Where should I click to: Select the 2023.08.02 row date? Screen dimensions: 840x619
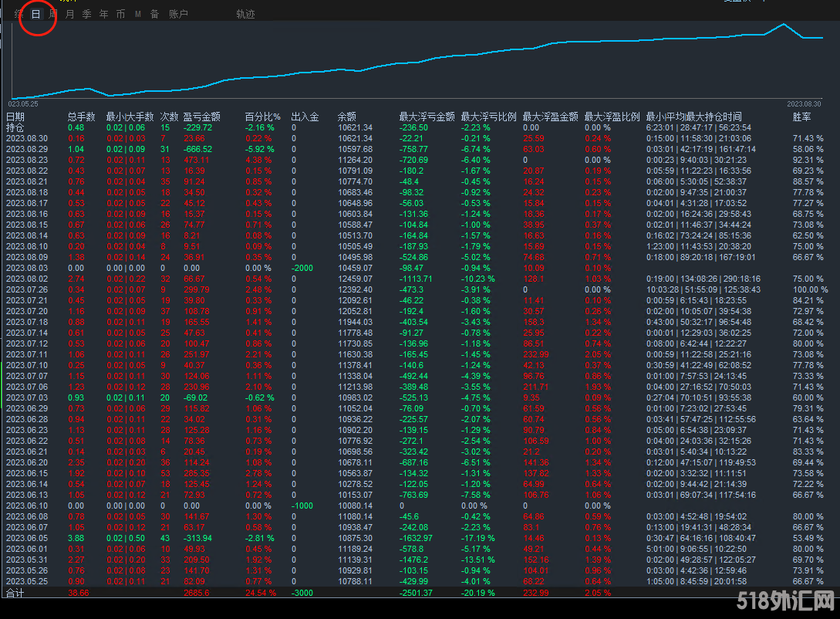(x=27, y=278)
